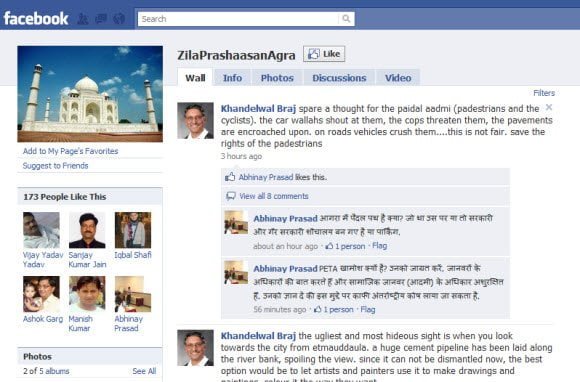Open the friend requests icon in header
The width and height of the screenshot is (580, 382).
(x=82, y=19)
